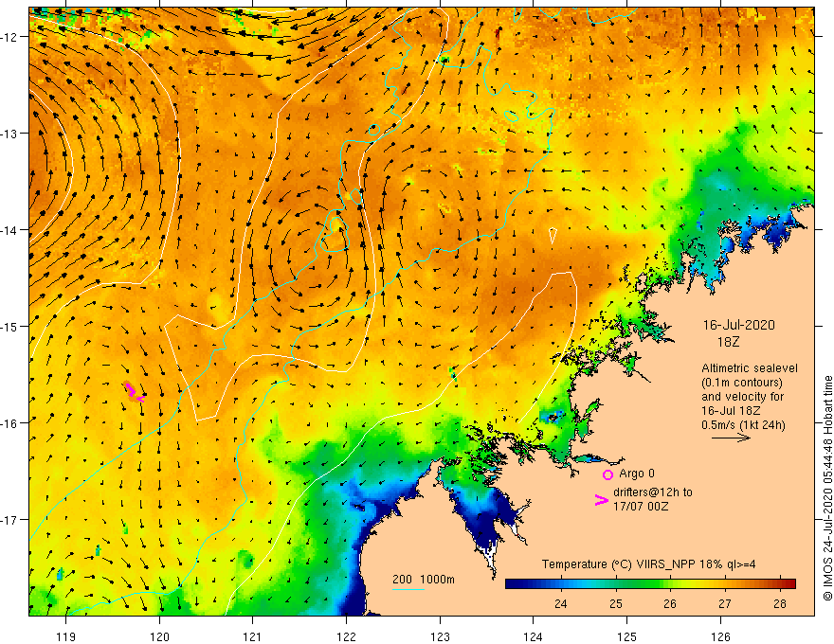The width and height of the screenshot is (834, 644).
Task: Click the magenta Argo circle legend marker
Action: (x=607, y=474)
